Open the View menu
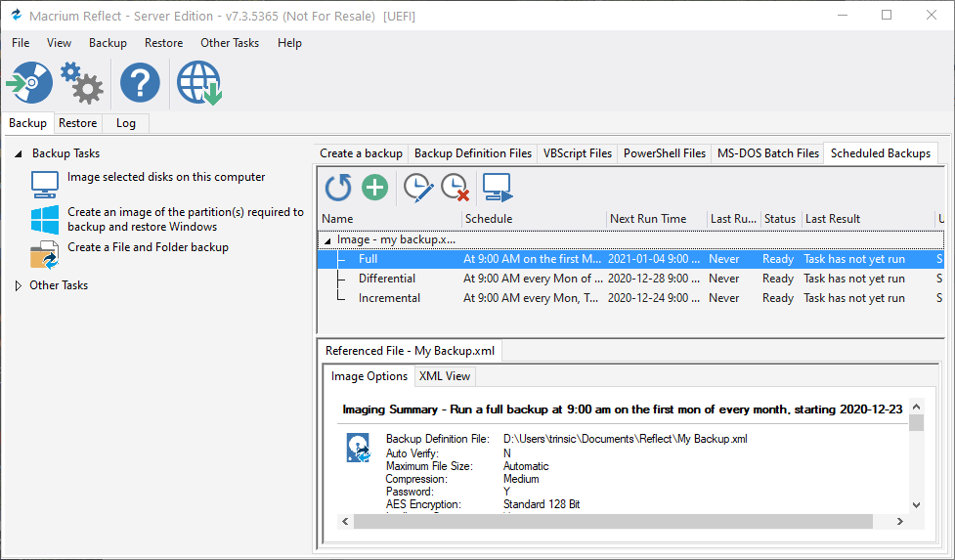955x560 pixels. point(59,43)
